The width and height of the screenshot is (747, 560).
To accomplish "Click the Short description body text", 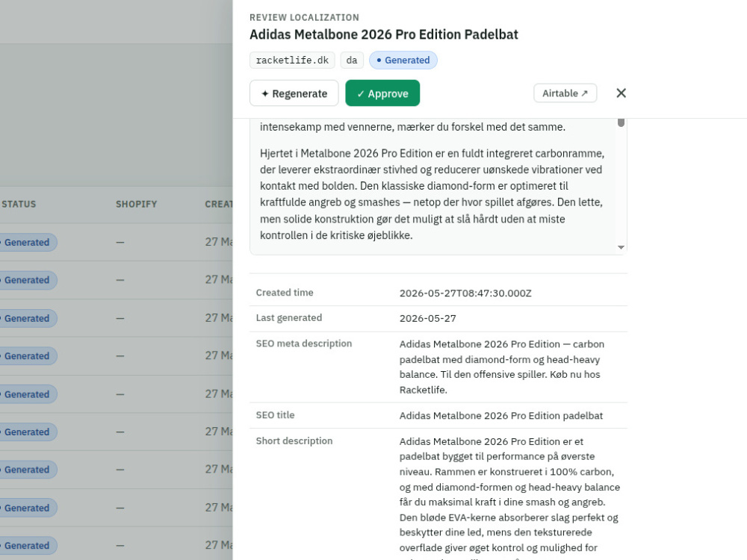I will pyautogui.click(x=509, y=497).
